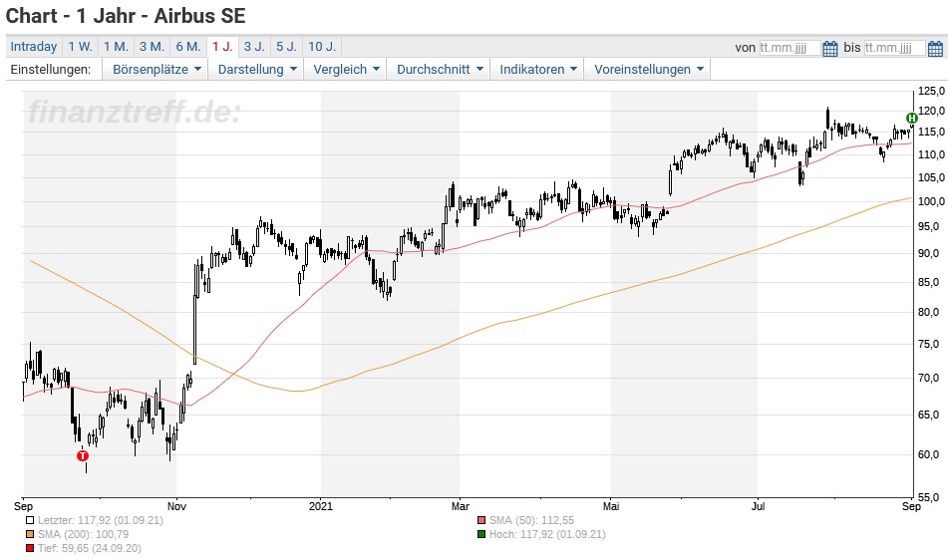
Task: Switch to the 3 J. time range
Action: click(254, 47)
